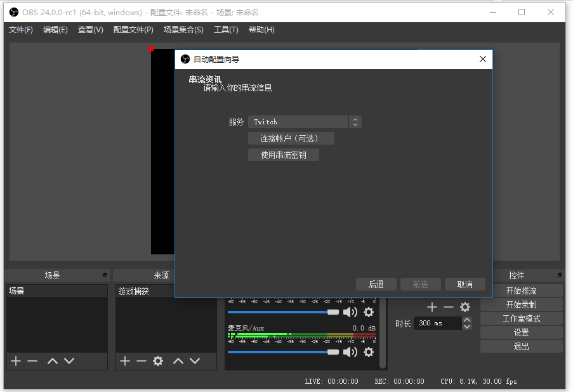The width and height of the screenshot is (573, 392).
Task: Add a scene transition with the plus icon
Action: pyautogui.click(x=431, y=307)
